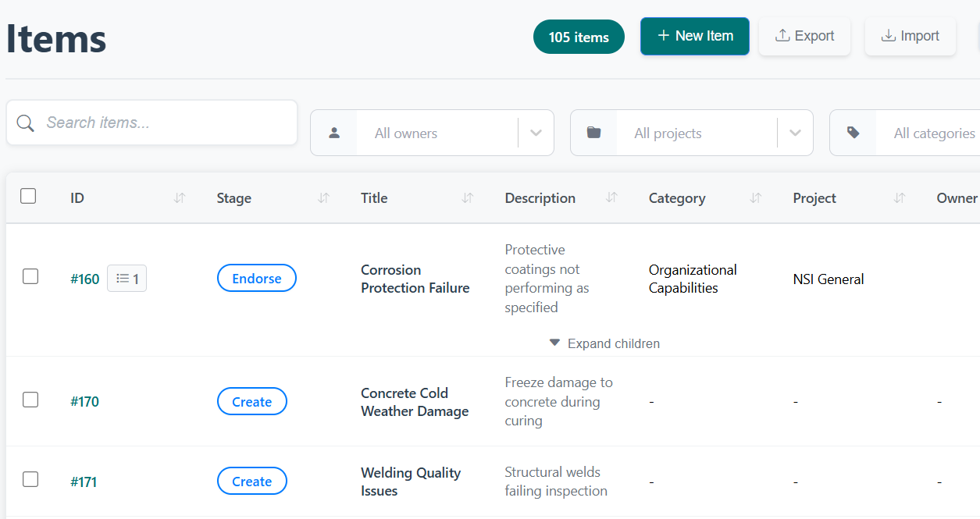The width and height of the screenshot is (980, 519).
Task: Click the Endorse stage badge
Action: 256,279
